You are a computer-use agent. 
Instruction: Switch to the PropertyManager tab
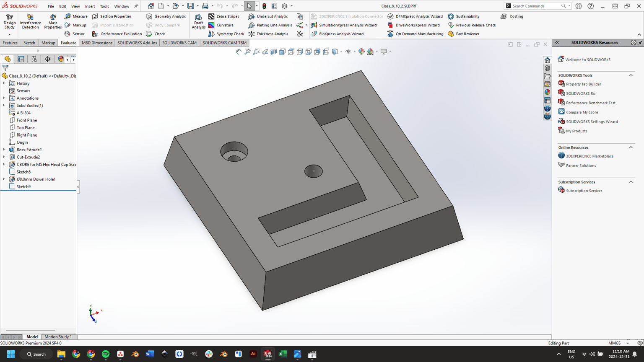tap(21, 59)
